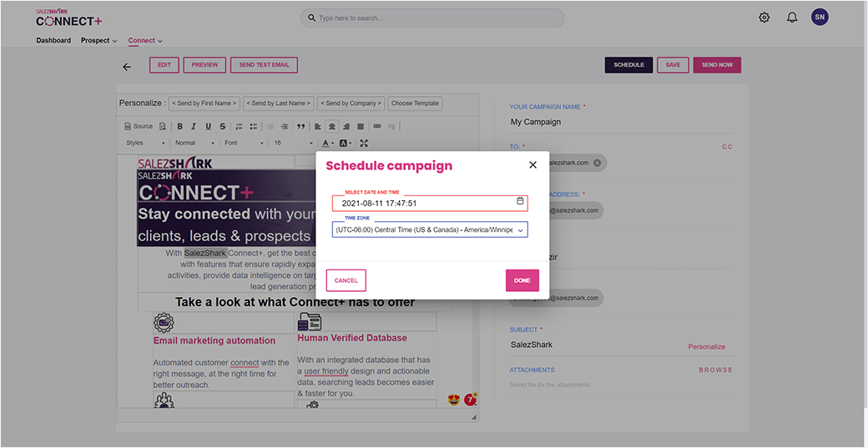Open the Prospect menu
868x448 pixels.
[98, 41]
